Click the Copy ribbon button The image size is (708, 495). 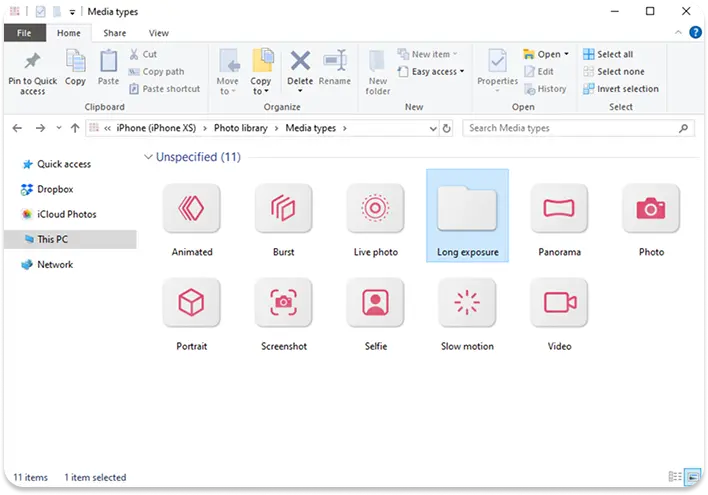click(75, 68)
